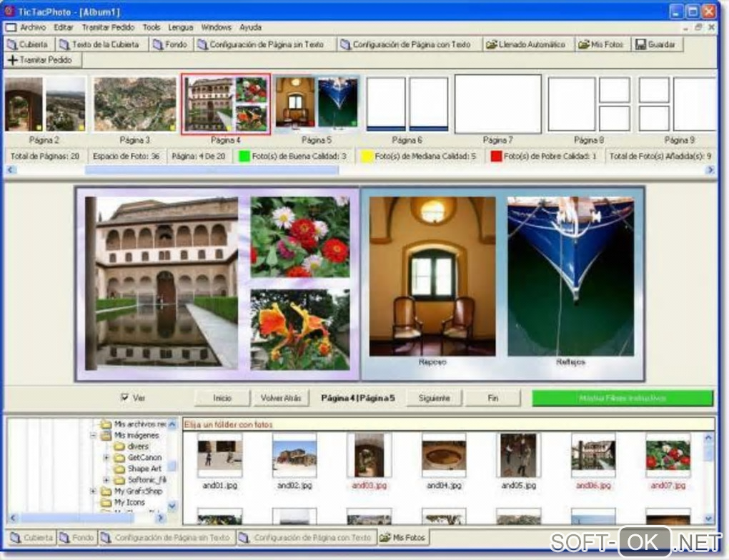Click the Inicio navigation button
Viewport: 729px width, 560px height.
222,399
